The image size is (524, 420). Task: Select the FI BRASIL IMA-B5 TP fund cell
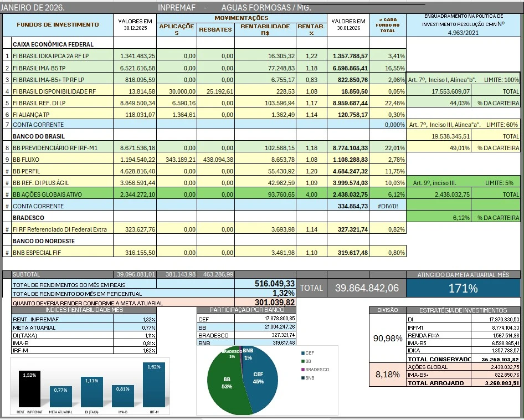(x=62, y=68)
